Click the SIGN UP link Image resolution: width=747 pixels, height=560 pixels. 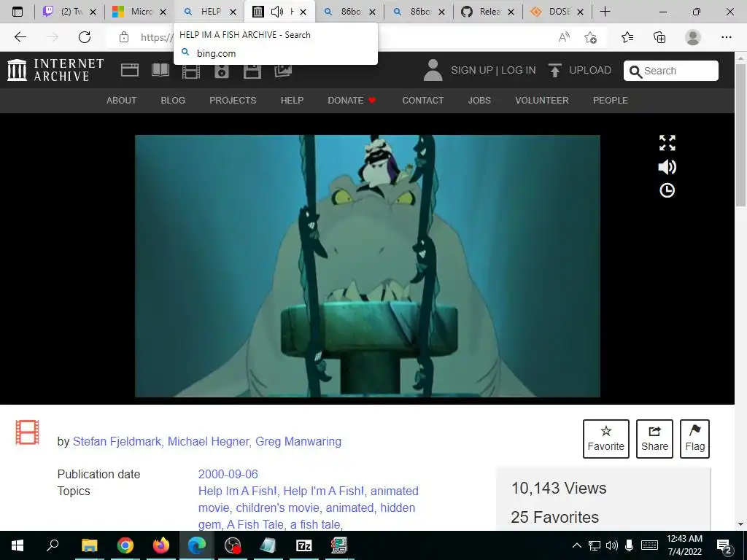click(472, 71)
